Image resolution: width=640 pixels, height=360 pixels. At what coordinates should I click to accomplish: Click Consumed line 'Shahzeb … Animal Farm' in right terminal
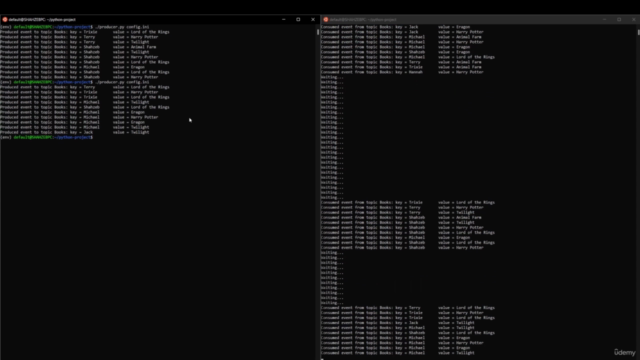401,218
